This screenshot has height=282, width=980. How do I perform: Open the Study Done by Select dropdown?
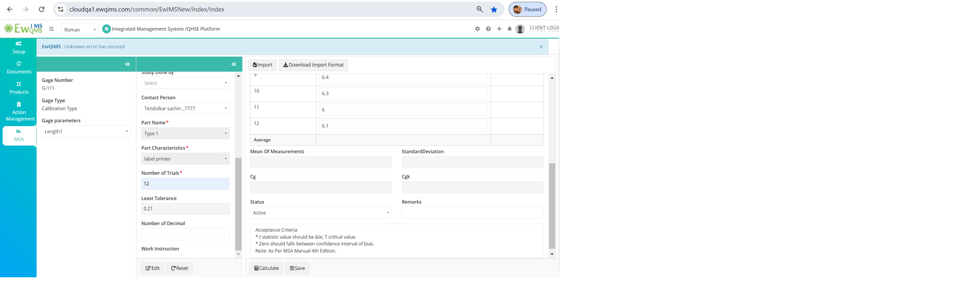tap(185, 83)
